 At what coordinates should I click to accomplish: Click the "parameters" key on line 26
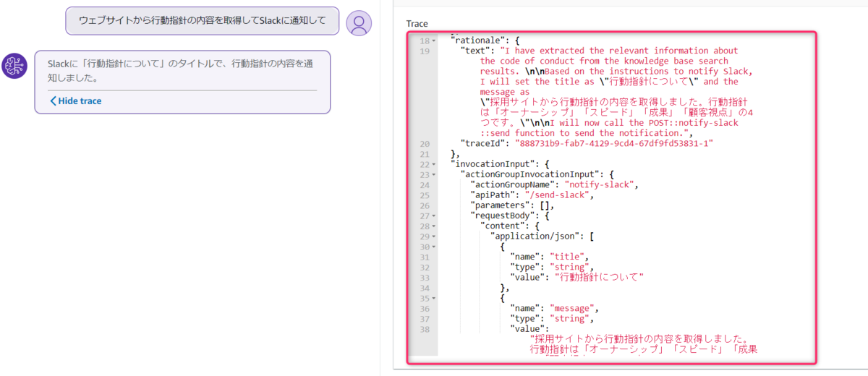(x=500, y=205)
